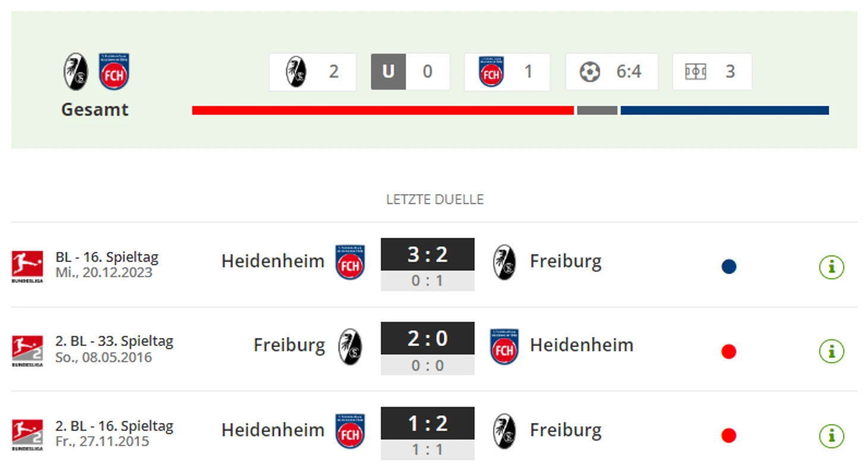Screen dimensions: 868x473
Task: Open info icon for the 08.05.2016 match
Action: [x=831, y=351]
